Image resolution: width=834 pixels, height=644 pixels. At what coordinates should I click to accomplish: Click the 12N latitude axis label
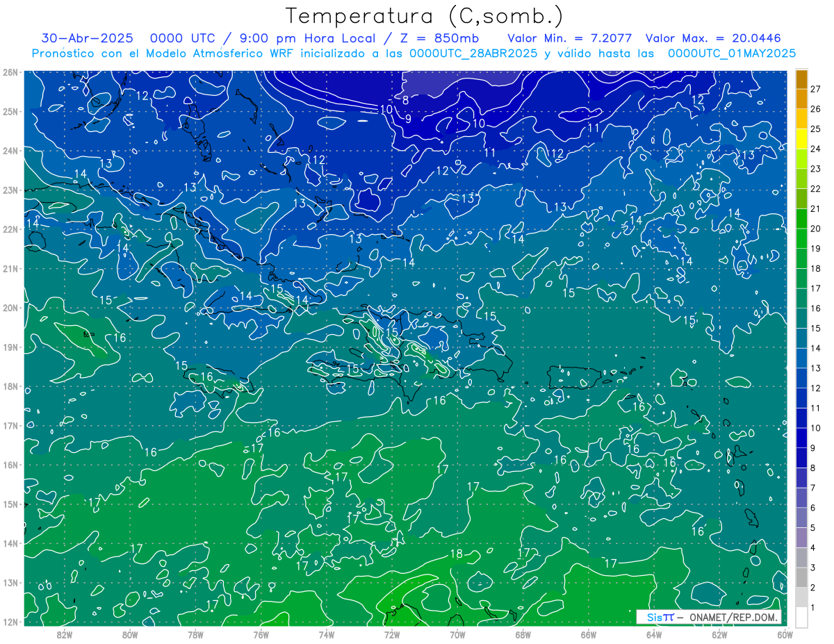pyautogui.click(x=10, y=622)
